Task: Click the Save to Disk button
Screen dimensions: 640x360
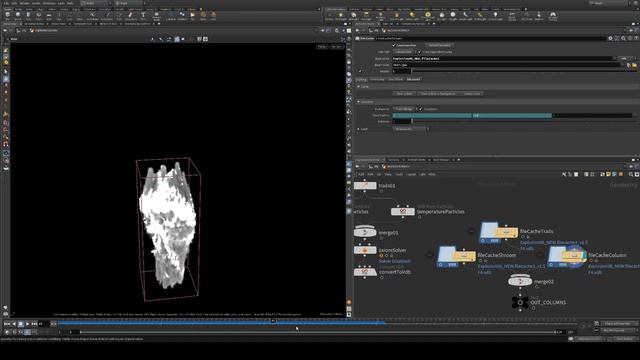Action: point(404,93)
